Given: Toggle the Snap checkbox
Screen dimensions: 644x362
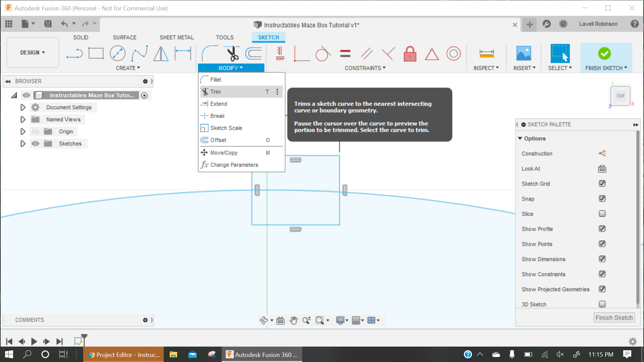Looking at the screenshot, I should pos(602,199).
